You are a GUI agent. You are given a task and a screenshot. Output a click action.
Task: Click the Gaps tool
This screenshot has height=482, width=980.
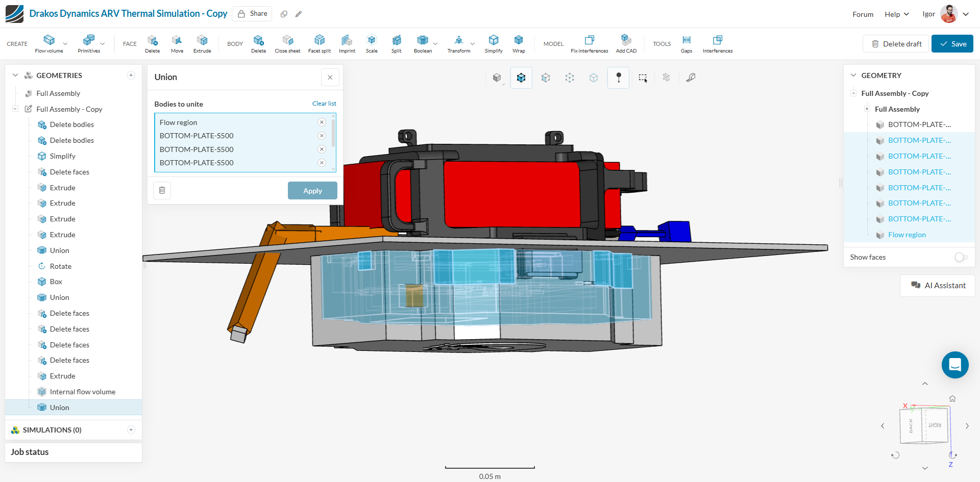(687, 43)
